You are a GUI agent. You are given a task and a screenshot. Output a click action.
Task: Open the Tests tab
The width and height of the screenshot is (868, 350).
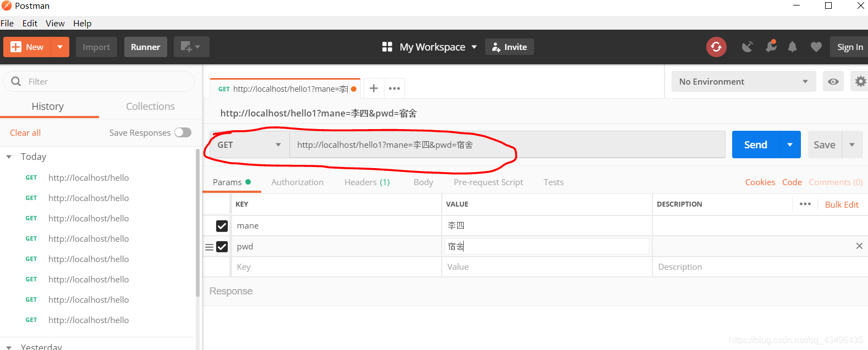(x=553, y=182)
